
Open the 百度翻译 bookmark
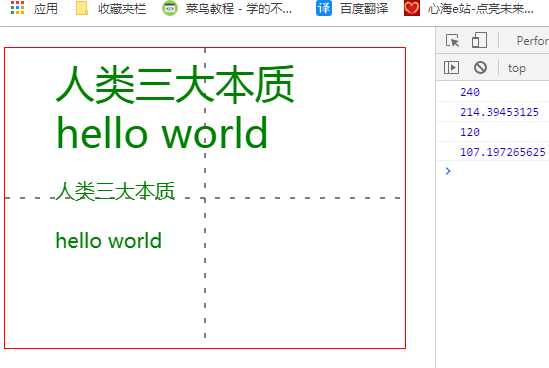click(352, 8)
